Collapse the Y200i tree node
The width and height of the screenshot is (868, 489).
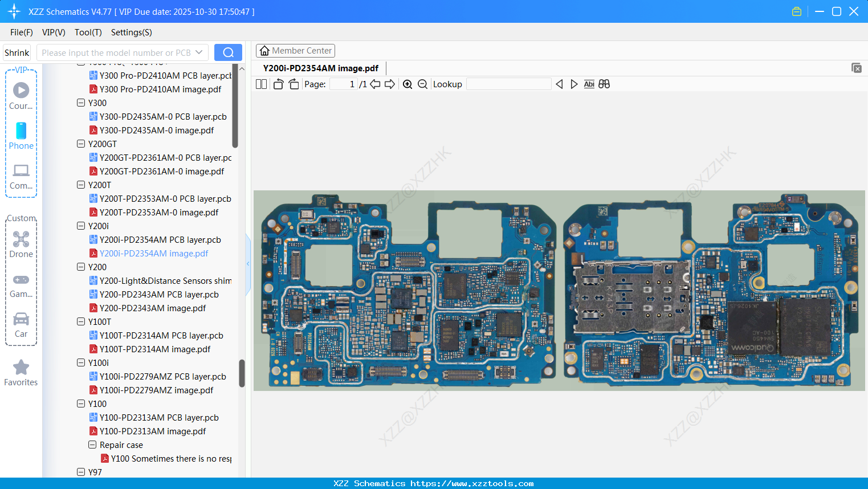click(81, 226)
